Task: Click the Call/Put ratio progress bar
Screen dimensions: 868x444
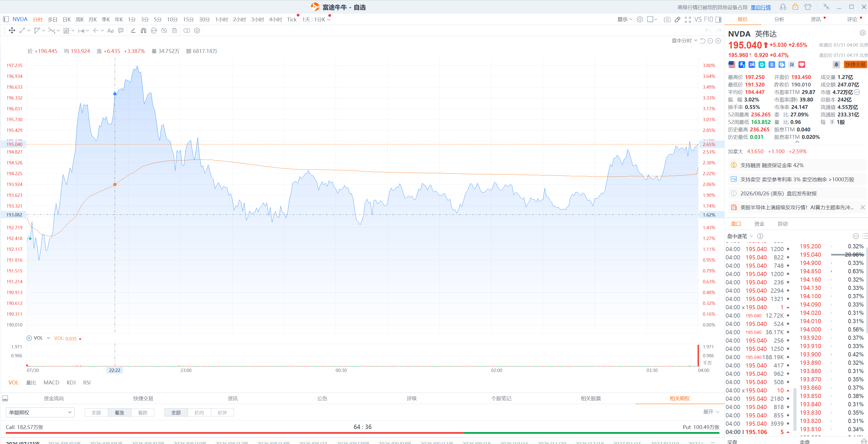Action: tap(362, 433)
